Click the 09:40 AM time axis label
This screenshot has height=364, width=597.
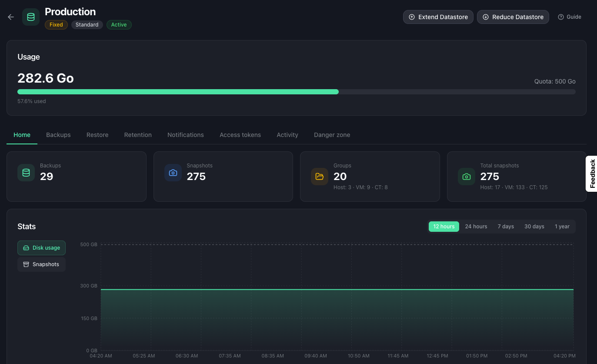click(x=316, y=356)
